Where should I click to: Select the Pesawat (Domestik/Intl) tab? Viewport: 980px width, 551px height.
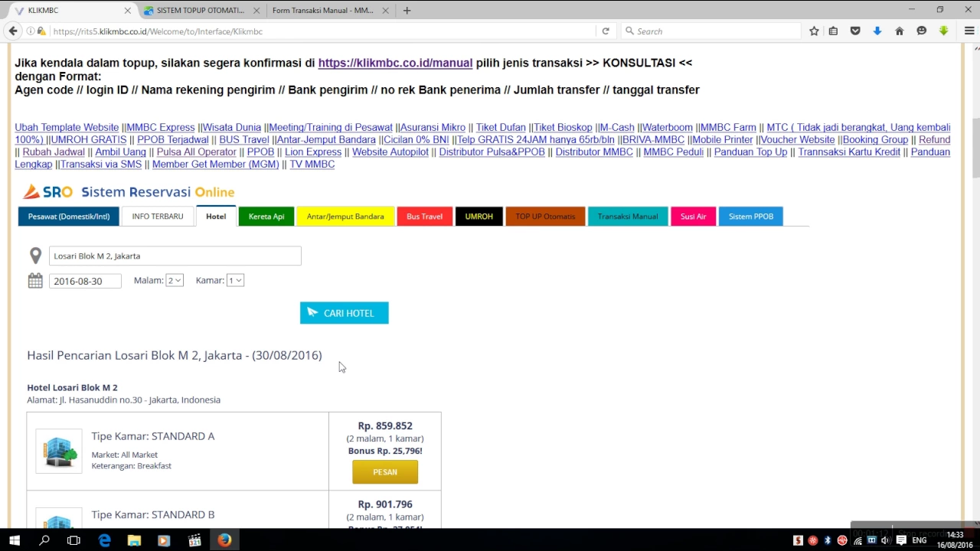tap(69, 217)
